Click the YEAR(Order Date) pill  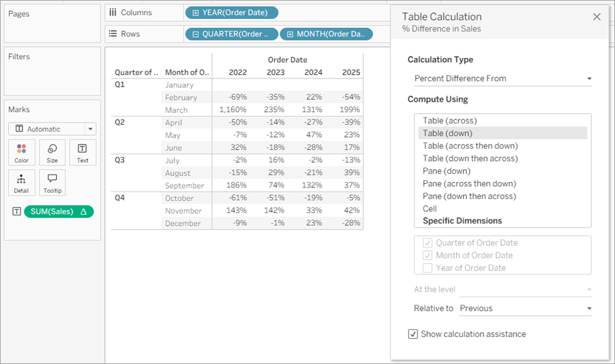coord(231,12)
